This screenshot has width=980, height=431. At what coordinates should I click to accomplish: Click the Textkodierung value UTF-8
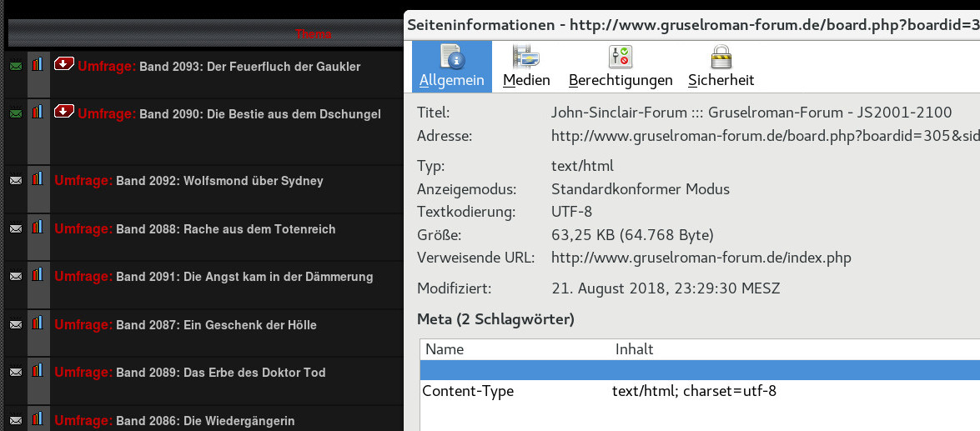click(571, 212)
